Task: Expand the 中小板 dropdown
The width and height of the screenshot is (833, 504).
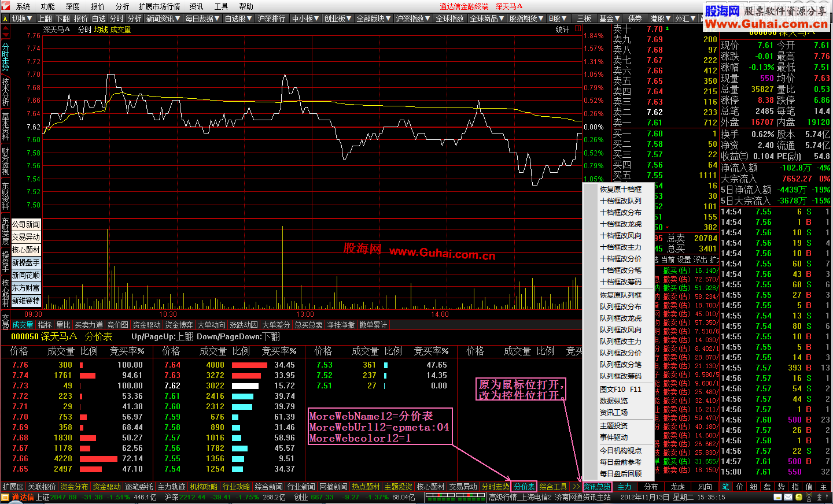Action: (306, 18)
